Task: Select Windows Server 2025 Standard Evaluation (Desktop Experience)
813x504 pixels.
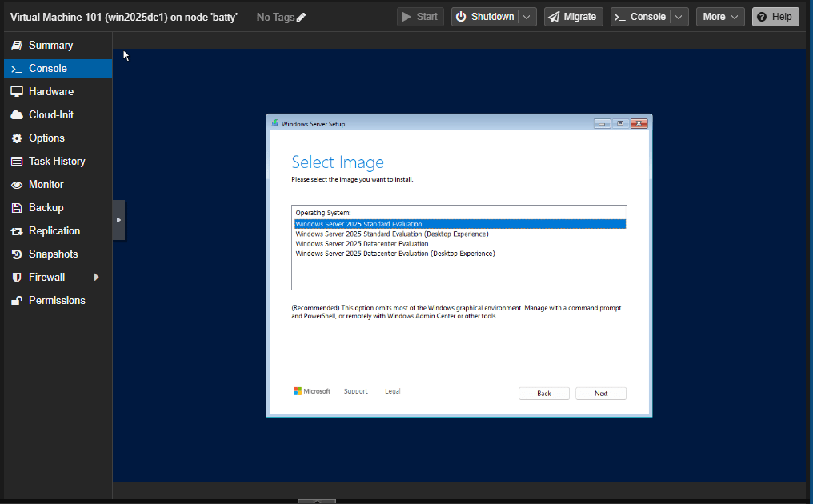Action: 391,234
